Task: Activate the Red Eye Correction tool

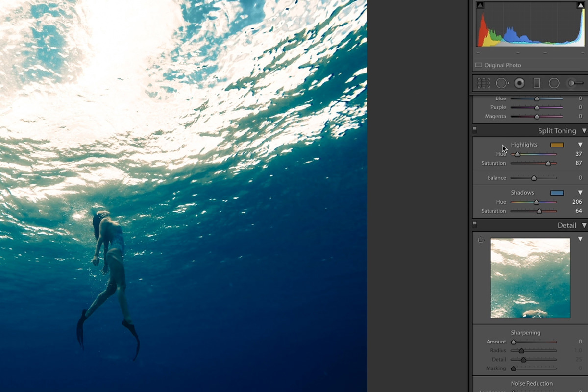Action: [519, 83]
